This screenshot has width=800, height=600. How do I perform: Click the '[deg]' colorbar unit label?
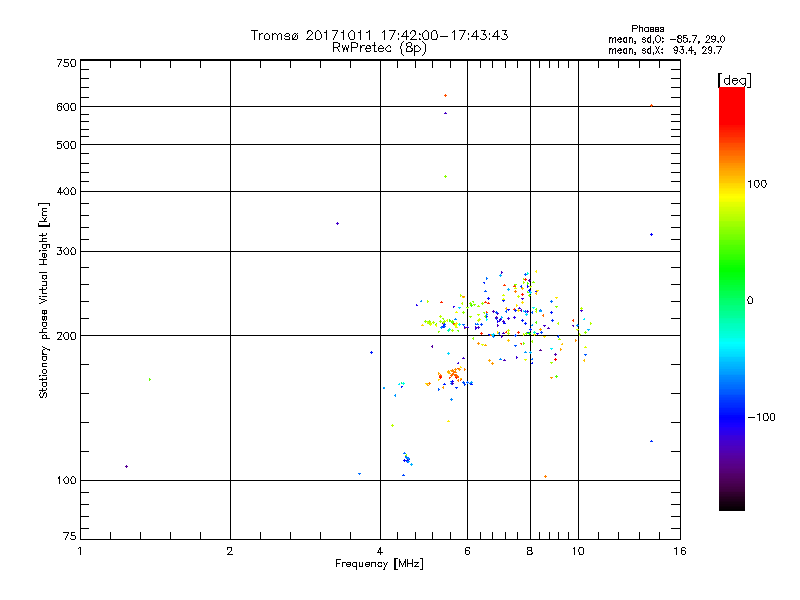(x=734, y=80)
